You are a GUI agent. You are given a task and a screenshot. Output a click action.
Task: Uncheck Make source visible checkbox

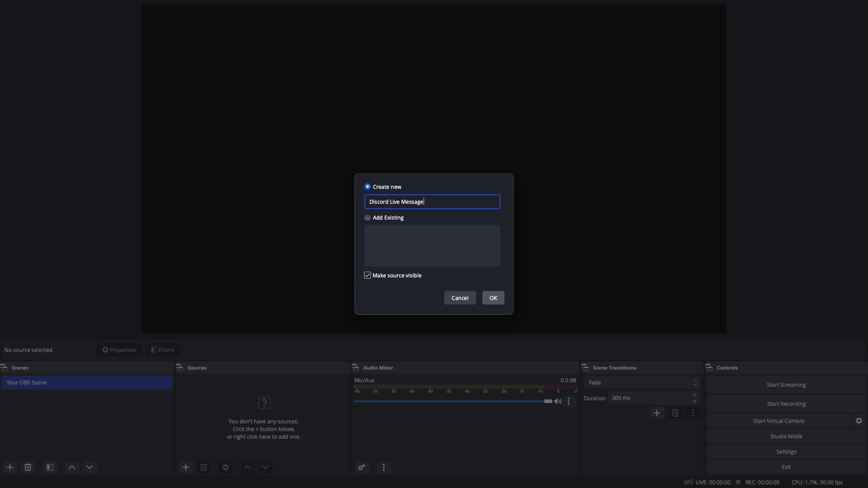[368, 275]
